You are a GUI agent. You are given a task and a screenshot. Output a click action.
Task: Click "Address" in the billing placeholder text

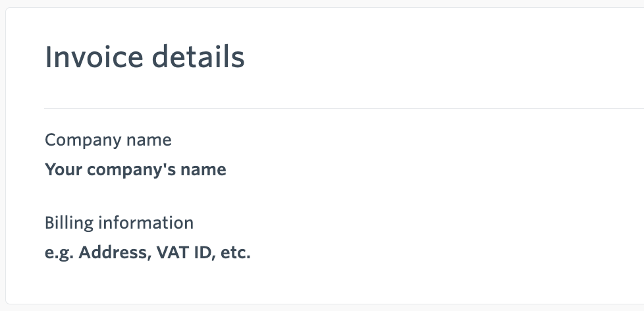click(x=113, y=252)
